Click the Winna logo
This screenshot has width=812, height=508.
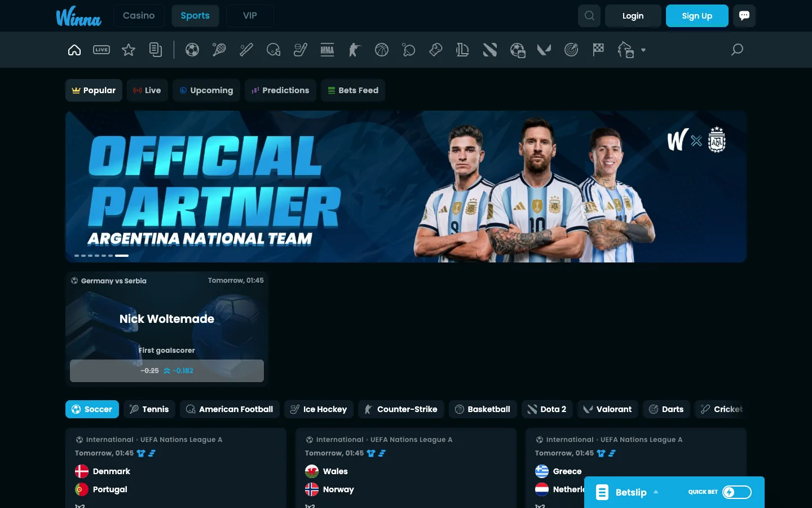pyautogui.click(x=79, y=16)
